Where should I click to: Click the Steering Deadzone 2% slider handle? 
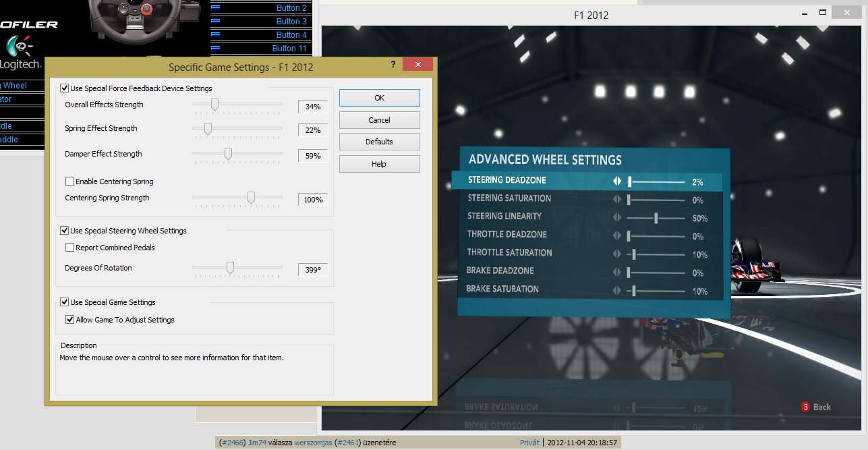[x=629, y=181]
